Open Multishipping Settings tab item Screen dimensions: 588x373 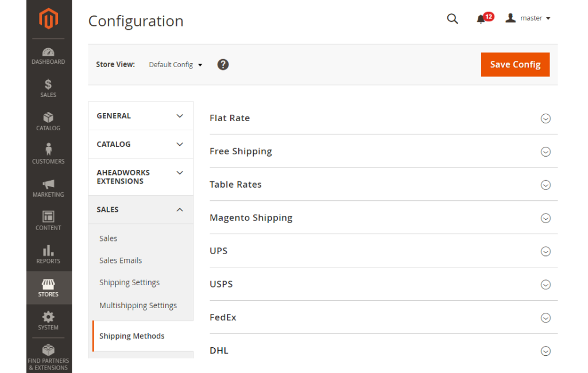pyautogui.click(x=138, y=305)
